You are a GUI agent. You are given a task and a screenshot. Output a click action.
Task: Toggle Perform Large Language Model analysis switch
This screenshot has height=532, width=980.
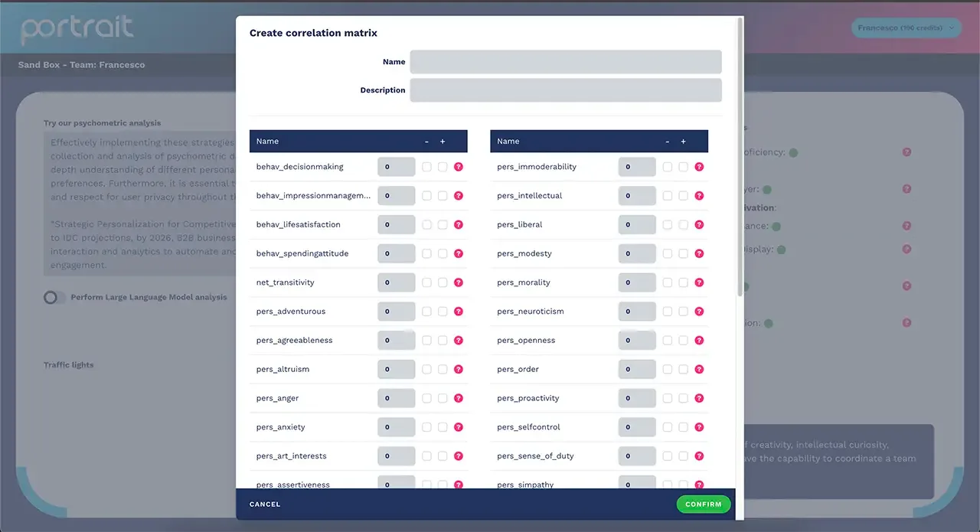54,297
